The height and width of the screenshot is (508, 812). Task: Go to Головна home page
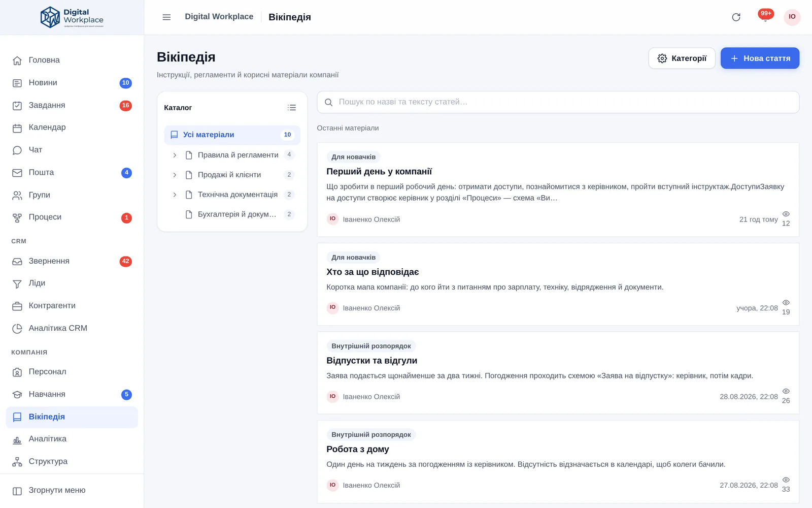tap(72, 60)
